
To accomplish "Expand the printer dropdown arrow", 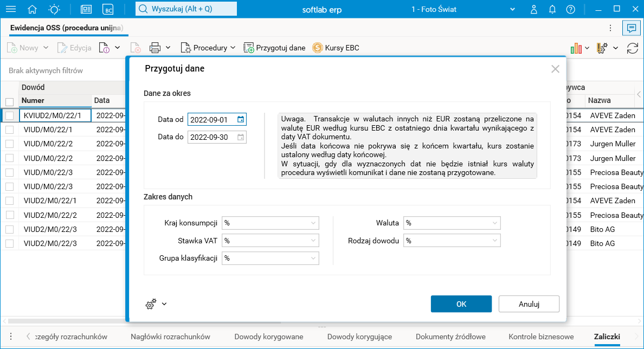I will [x=168, y=48].
